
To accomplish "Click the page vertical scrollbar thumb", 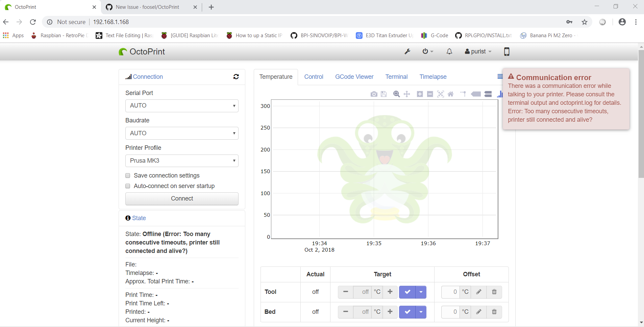I will click(x=641, y=114).
